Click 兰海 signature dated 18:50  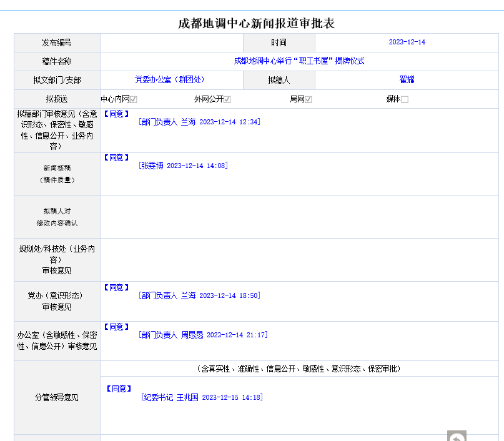(x=199, y=296)
